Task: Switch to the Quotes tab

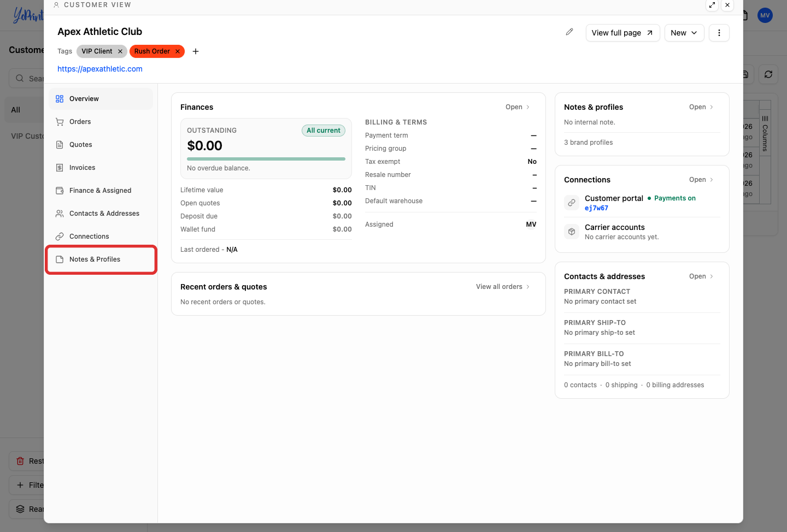Action: [101, 145]
